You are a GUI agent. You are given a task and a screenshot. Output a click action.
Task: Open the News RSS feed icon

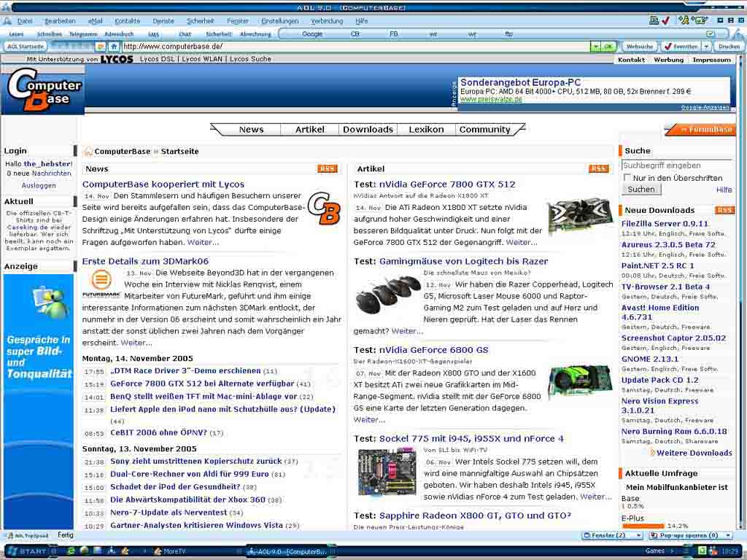pos(328,168)
